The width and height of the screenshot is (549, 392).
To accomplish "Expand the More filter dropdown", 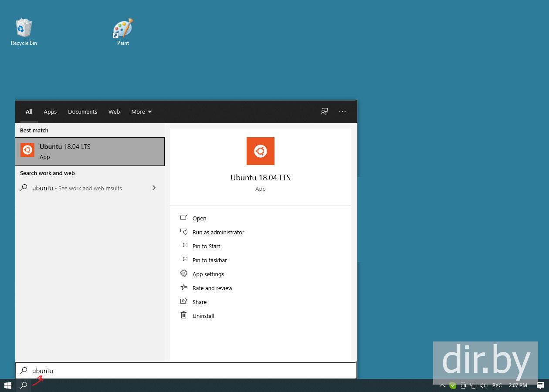I will click(x=142, y=112).
